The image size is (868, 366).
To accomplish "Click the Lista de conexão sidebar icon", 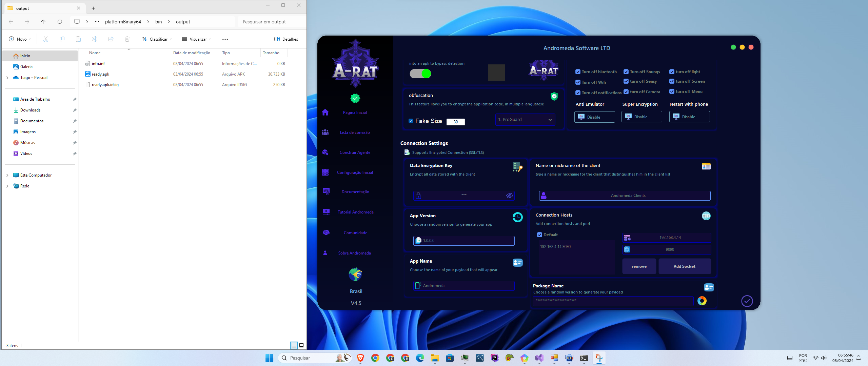I will pyautogui.click(x=325, y=132).
